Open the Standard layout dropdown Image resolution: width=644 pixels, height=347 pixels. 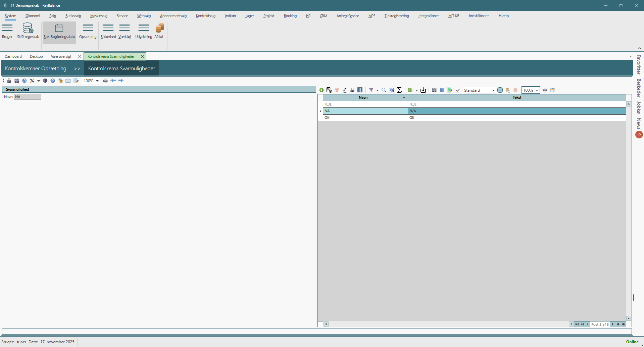(493, 90)
